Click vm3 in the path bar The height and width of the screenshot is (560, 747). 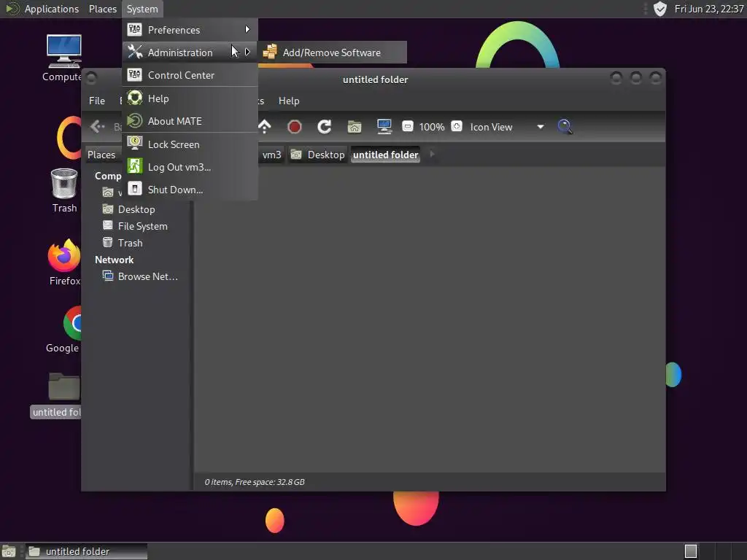(271, 155)
